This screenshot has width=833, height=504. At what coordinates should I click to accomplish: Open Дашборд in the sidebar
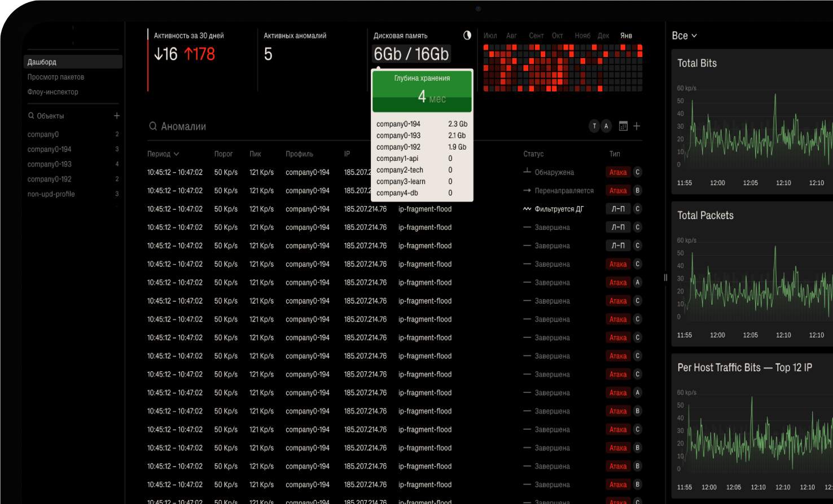pos(73,62)
